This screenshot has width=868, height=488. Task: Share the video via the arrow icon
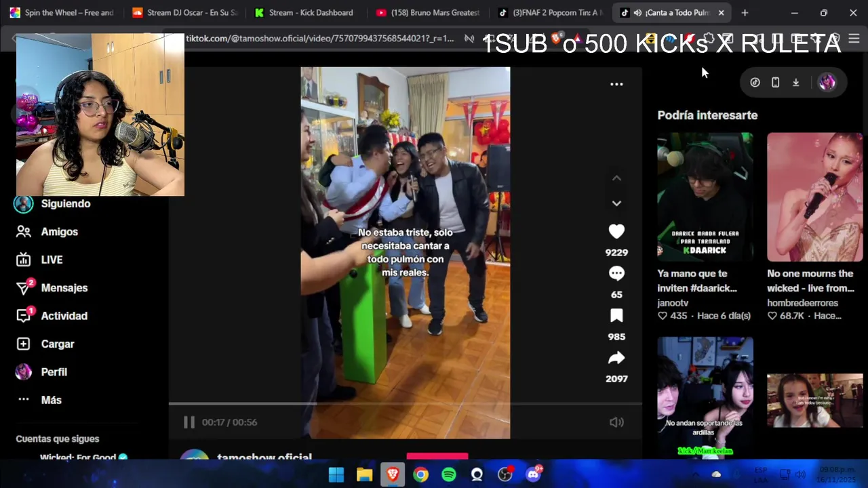[616, 357]
